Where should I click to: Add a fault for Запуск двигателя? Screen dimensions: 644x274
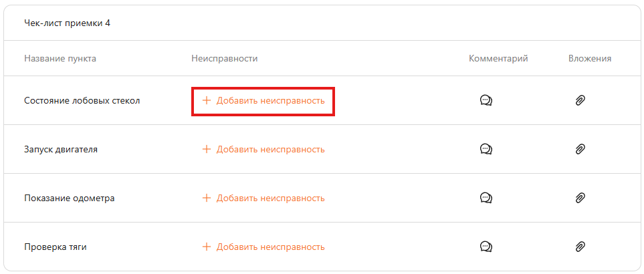263,149
